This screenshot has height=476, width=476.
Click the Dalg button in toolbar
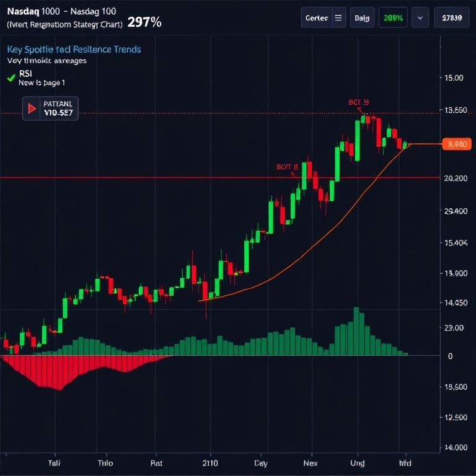(x=361, y=19)
